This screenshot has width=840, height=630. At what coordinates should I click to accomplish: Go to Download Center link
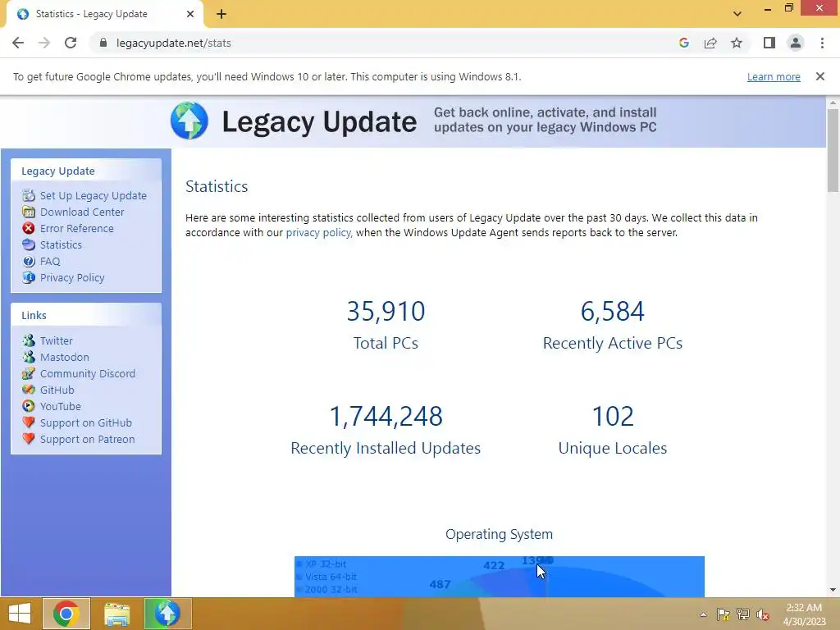coord(82,212)
